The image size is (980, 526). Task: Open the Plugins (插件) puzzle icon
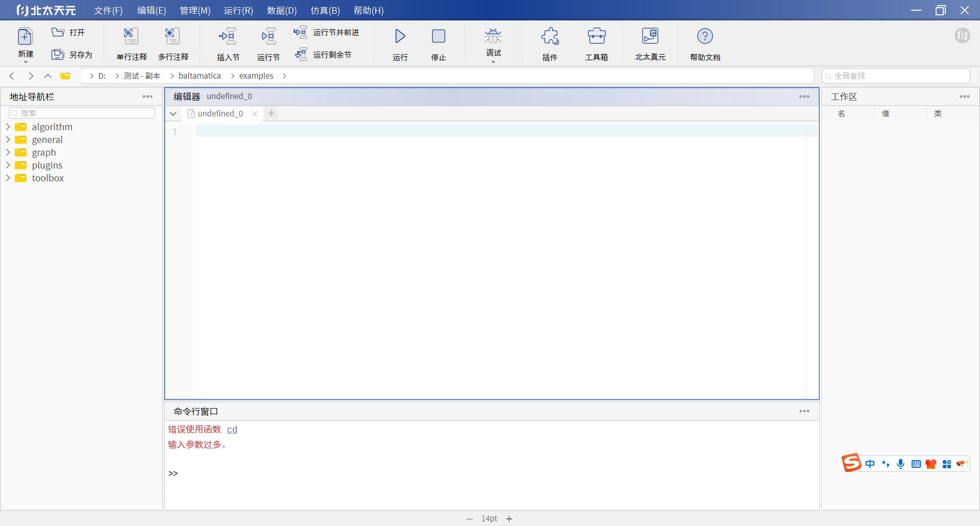550,36
